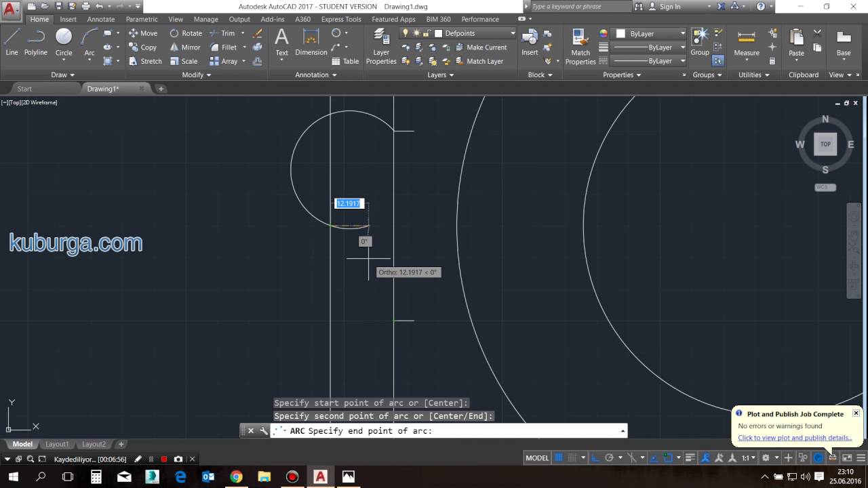Insert a Table
Viewport: 868px width, 488px height.
(x=345, y=61)
